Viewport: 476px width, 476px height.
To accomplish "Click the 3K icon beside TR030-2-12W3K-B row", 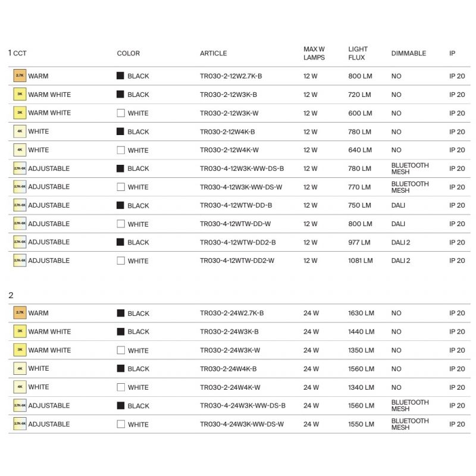I will [20, 95].
